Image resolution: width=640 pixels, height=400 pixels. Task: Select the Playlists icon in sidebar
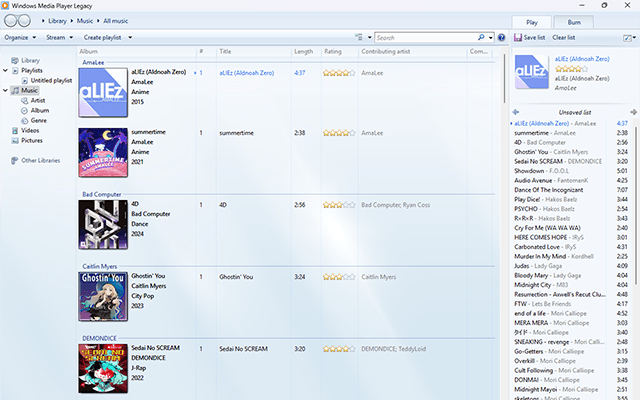tap(15, 71)
